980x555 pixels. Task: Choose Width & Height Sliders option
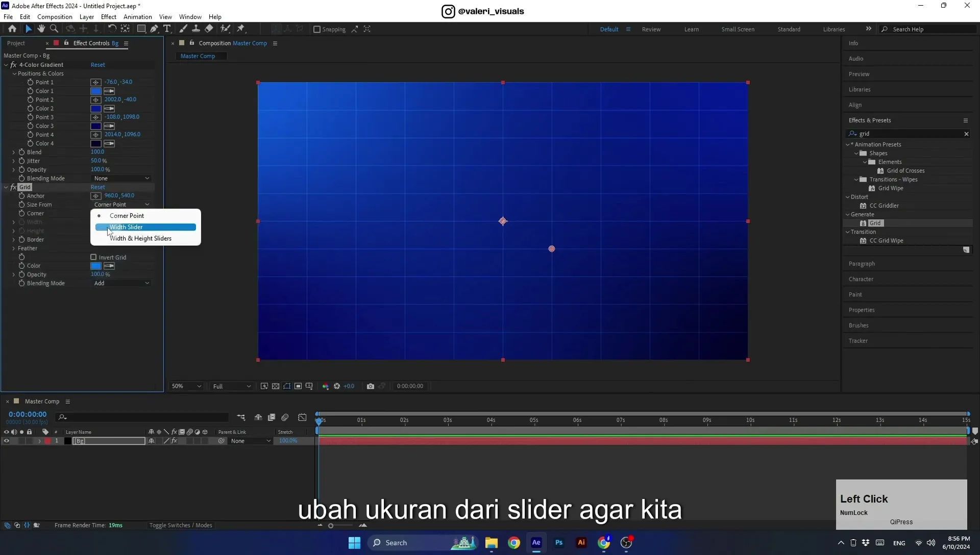pos(145,238)
